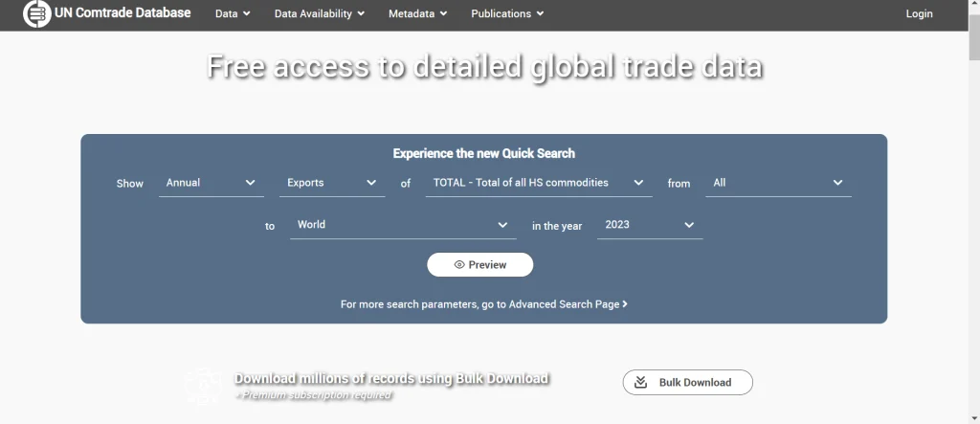This screenshot has height=424, width=980.
Task: Open the TOTAL HS commodities dropdown
Action: point(539,183)
